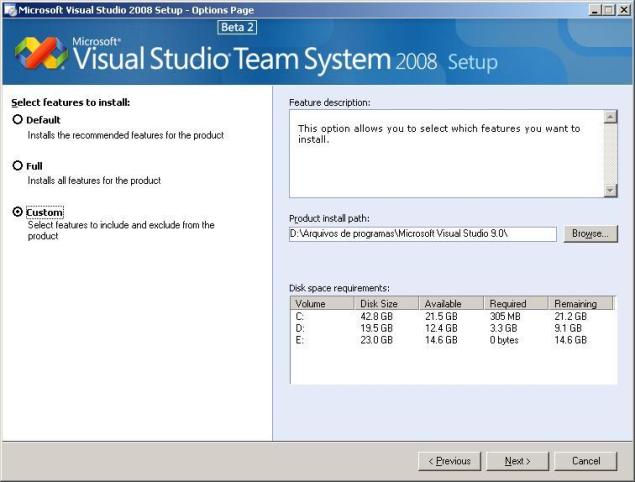The width and height of the screenshot is (635, 482).
Task: Click the Volume column header
Action: tap(321, 303)
